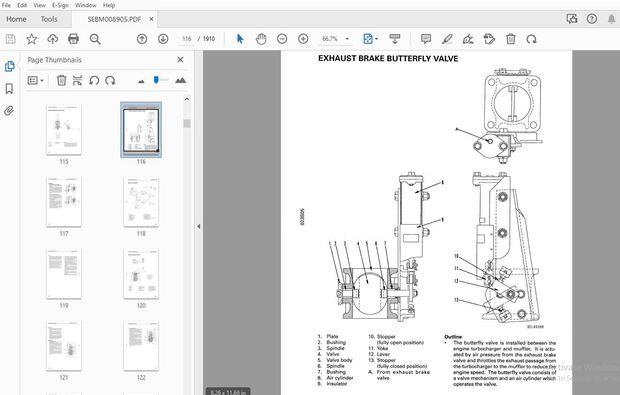Open the Window menu

85,5
